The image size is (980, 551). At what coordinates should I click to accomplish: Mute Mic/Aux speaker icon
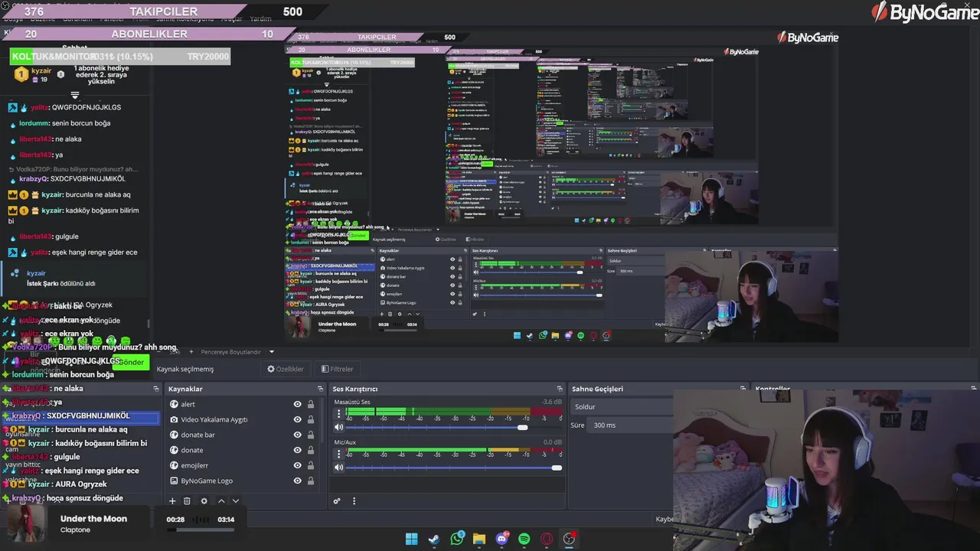(339, 468)
